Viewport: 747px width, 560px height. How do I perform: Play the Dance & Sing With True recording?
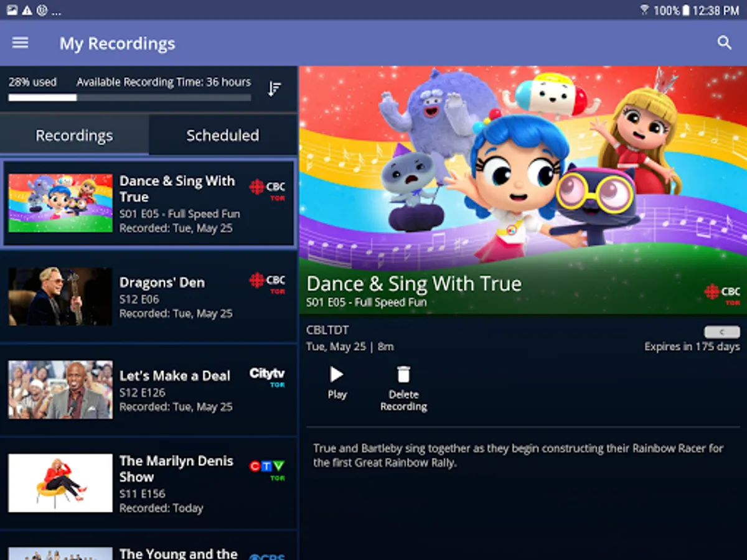(337, 382)
